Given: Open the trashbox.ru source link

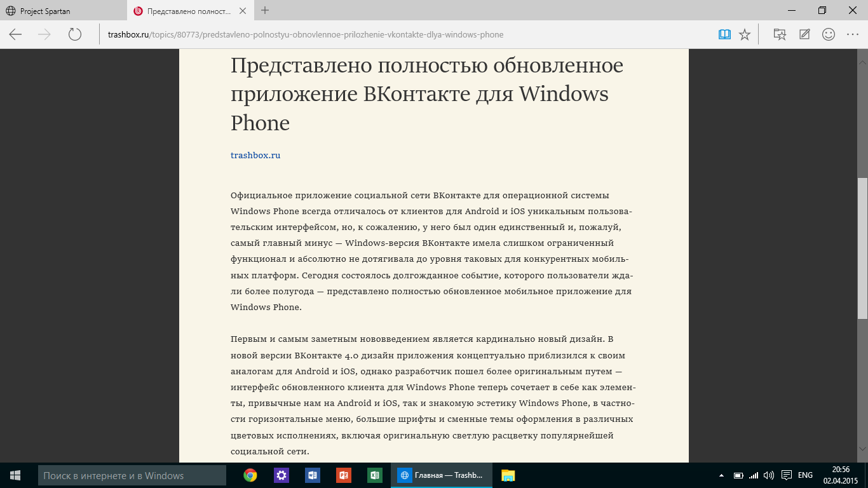Looking at the screenshot, I should tap(255, 155).
